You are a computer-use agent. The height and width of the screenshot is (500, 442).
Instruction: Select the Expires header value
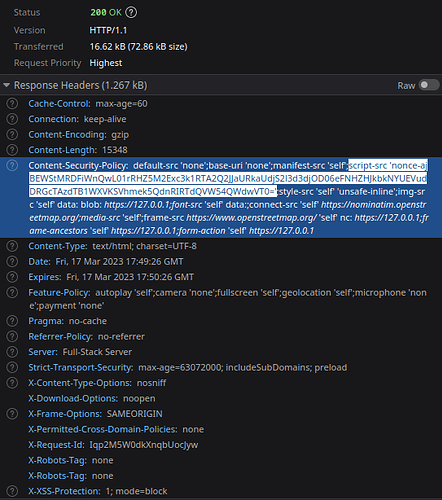pos(130,277)
